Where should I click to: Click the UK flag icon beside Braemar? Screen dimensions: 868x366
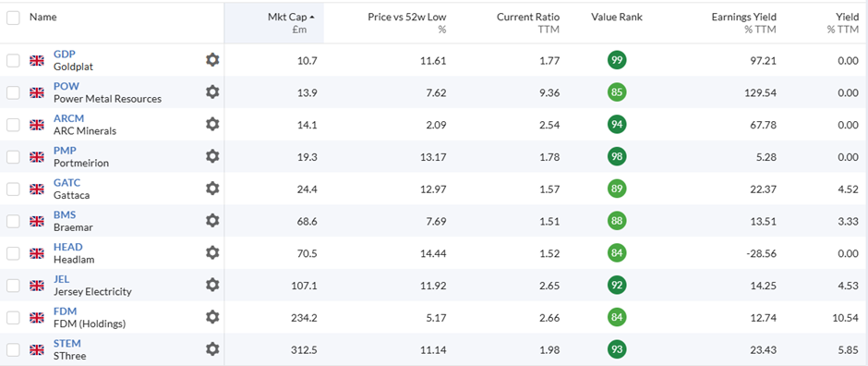pyautogui.click(x=37, y=221)
